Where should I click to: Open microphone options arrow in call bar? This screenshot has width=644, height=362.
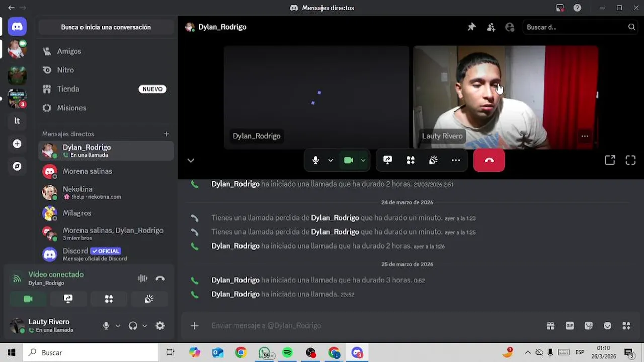point(331,160)
